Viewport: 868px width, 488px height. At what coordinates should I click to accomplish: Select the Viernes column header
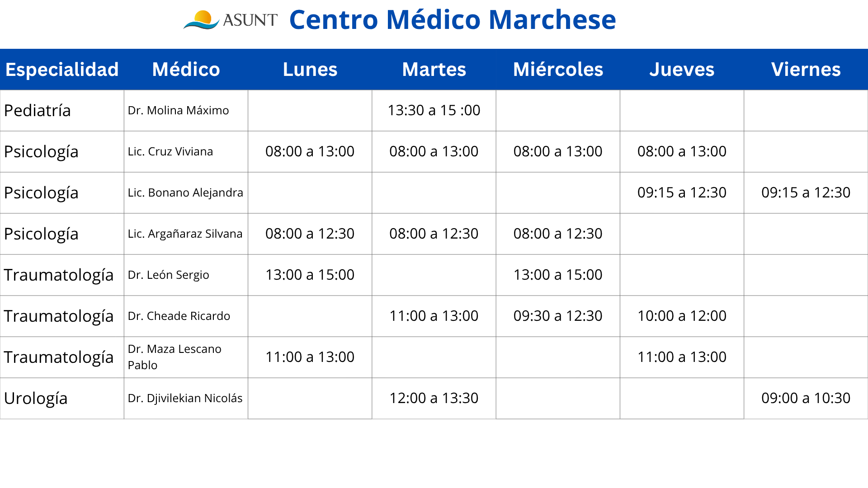(x=806, y=70)
